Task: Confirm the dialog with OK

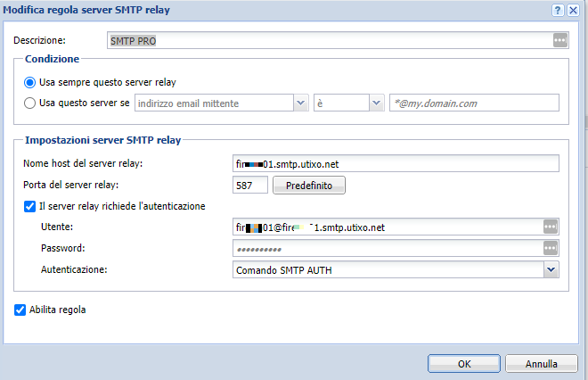Action: [462, 364]
